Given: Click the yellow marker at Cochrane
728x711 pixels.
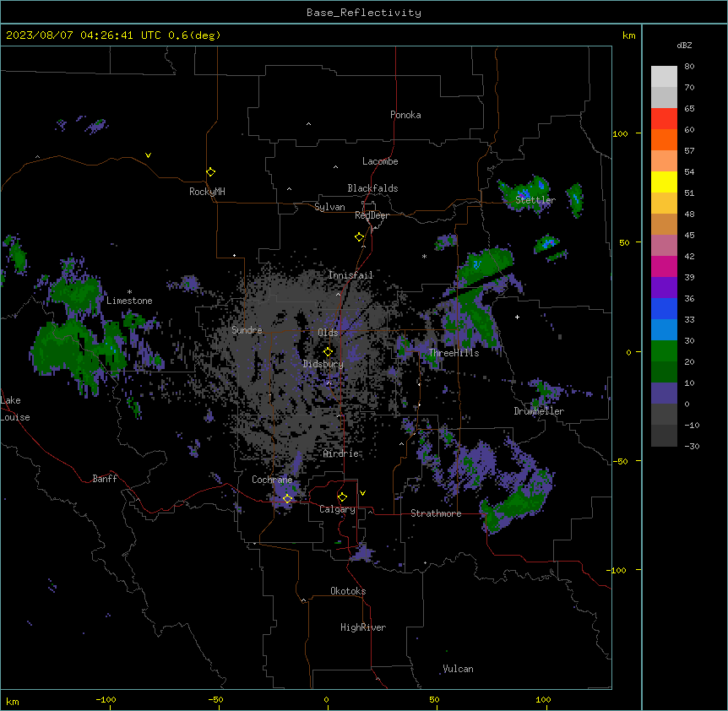Looking at the screenshot, I should point(287,498).
